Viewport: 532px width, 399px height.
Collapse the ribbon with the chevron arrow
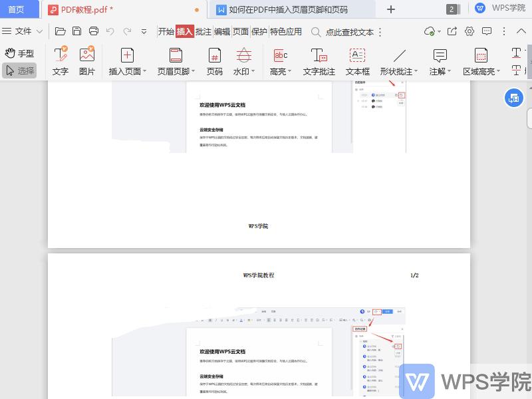tap(521, 31)
